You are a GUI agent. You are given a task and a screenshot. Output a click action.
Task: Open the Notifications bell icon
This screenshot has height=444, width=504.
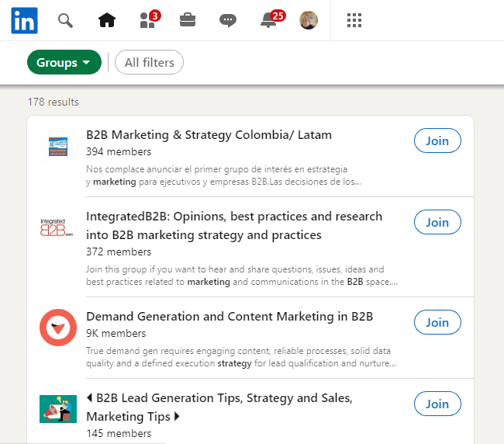tap(269, 20)
